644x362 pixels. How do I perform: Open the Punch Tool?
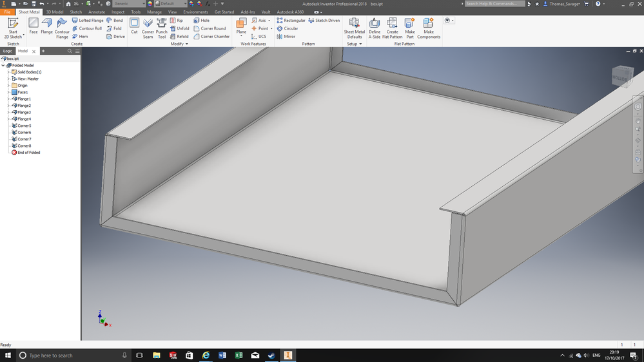(162, 28)
